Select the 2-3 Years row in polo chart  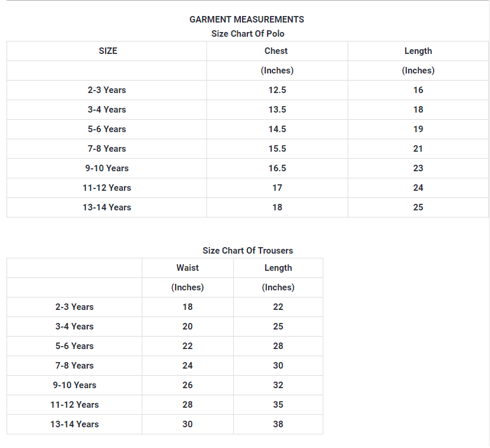(x=107, y=90)
